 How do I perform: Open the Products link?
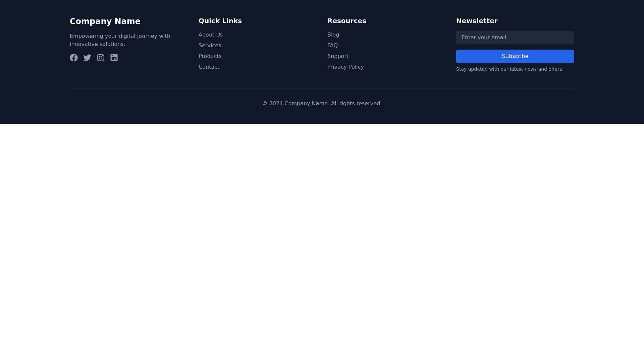210,56
